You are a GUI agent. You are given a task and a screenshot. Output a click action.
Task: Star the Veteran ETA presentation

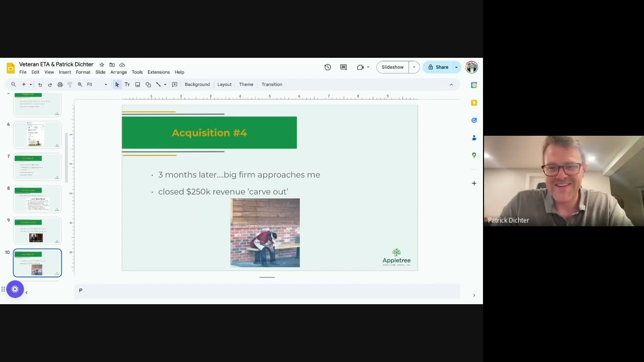point(102,65)
